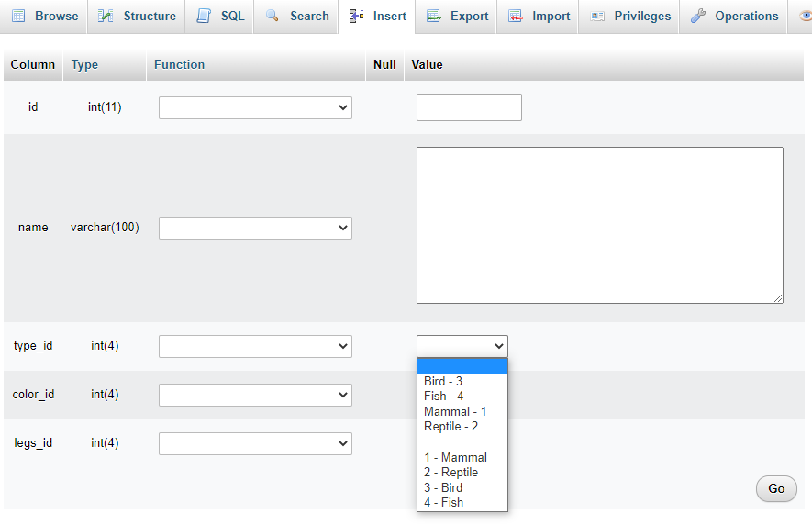The height and width of the screenshot is (525, 812).
Task: Click the 'int(11)' type text
Action: pyautogui.click(x=105, y=107)
